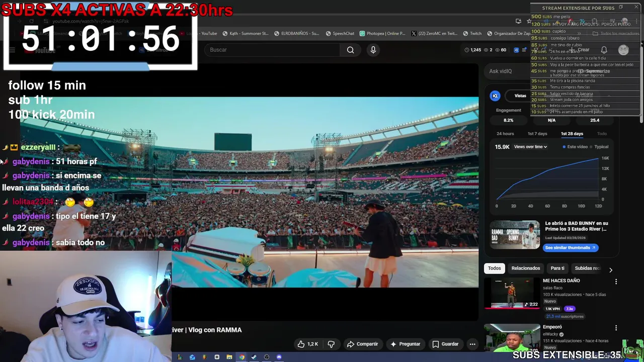644x362 pixels.
Task: Click See similar thumbnails button
Action: tap(570, 247)
